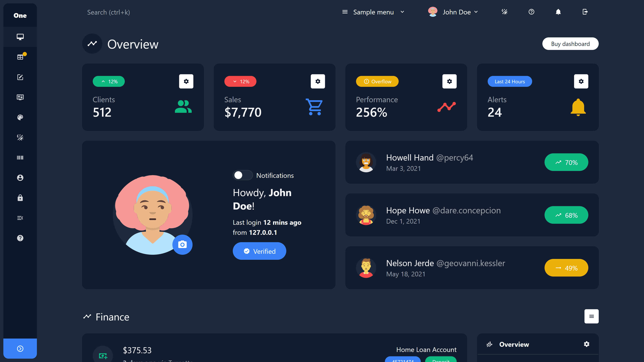Expand the John Doe user menu
Image resolution: width=644 pixels, height=362 pixels.
click(453, 12)
